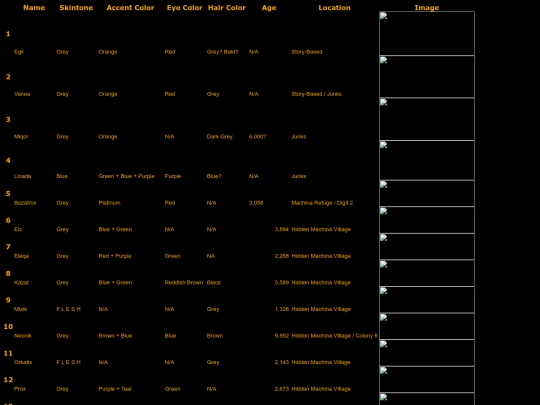Click the 'Green + Blue + Purple' accent cell
Viewport: 540px width, 405px height.
pos(126,176)
